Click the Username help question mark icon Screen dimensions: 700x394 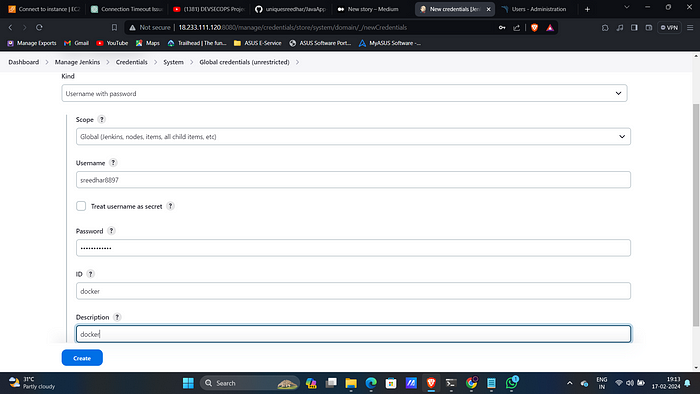(113, 163)
